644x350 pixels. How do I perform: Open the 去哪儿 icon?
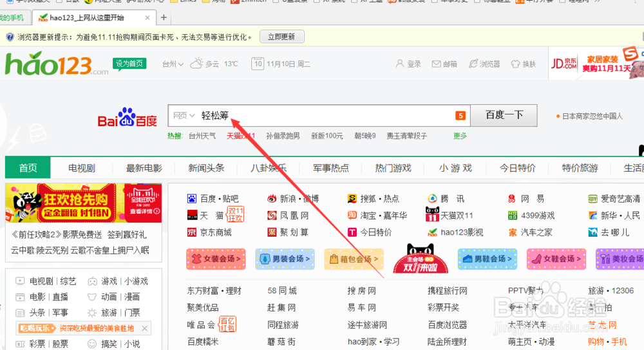[592, 232]
